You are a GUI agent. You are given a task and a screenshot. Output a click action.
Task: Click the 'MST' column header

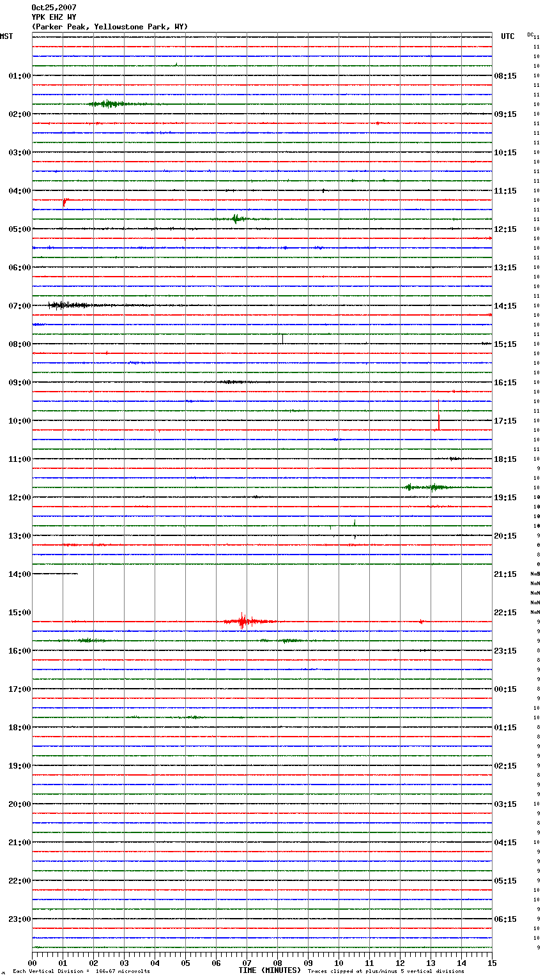(6, 36)
